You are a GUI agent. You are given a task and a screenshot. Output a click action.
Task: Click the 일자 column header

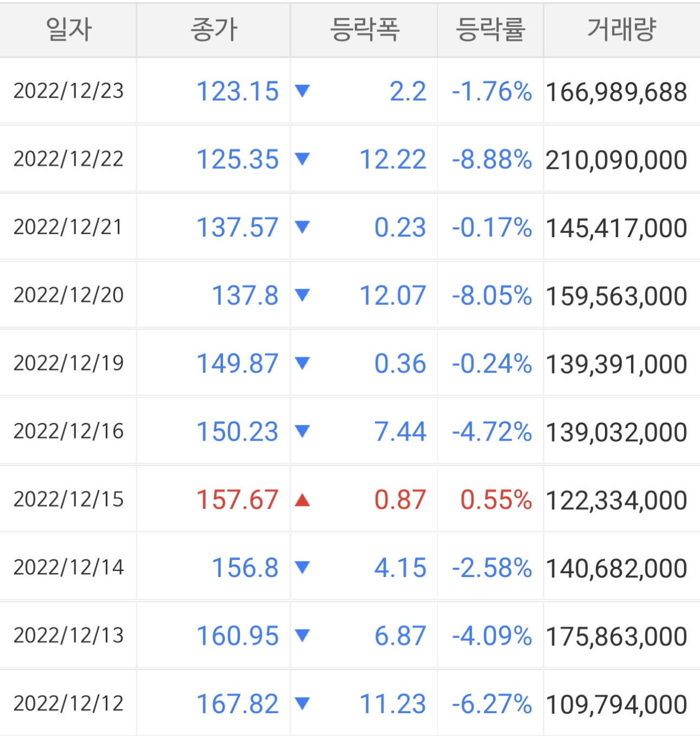click(68, 29)
